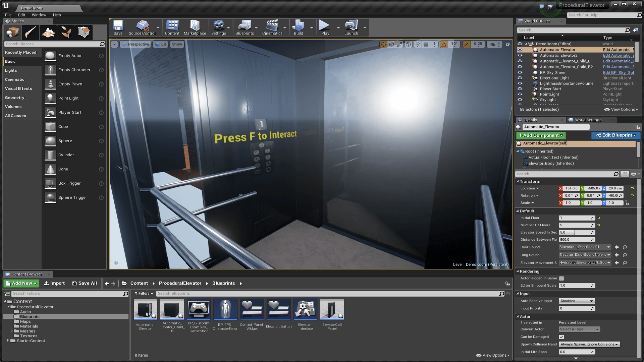Select the ElevatorCallPanel asset thumbnail
Viewport: 644px width, 362px height.
332,309
